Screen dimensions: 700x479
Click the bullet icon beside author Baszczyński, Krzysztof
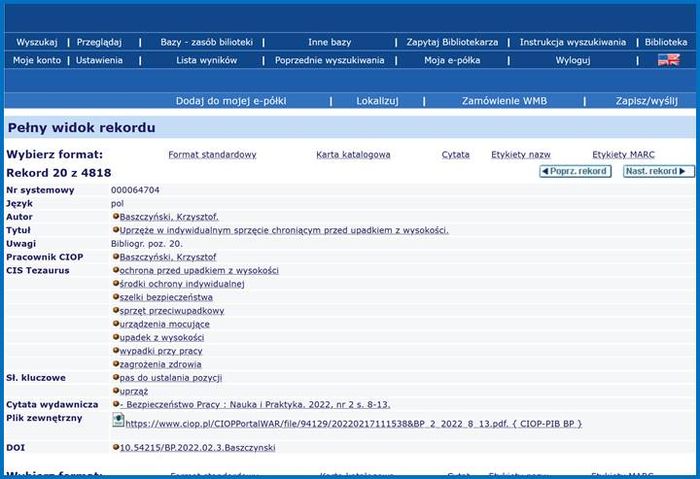coord(115,217)
